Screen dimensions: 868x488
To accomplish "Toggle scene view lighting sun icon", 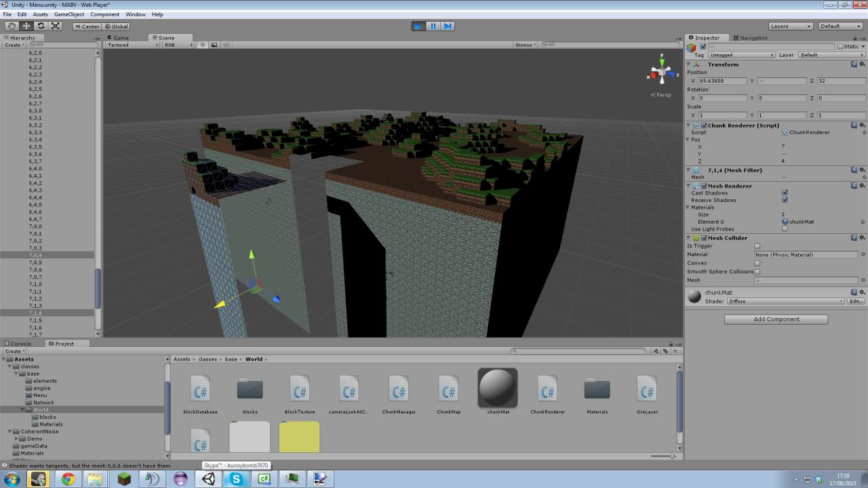I will 201,45.
